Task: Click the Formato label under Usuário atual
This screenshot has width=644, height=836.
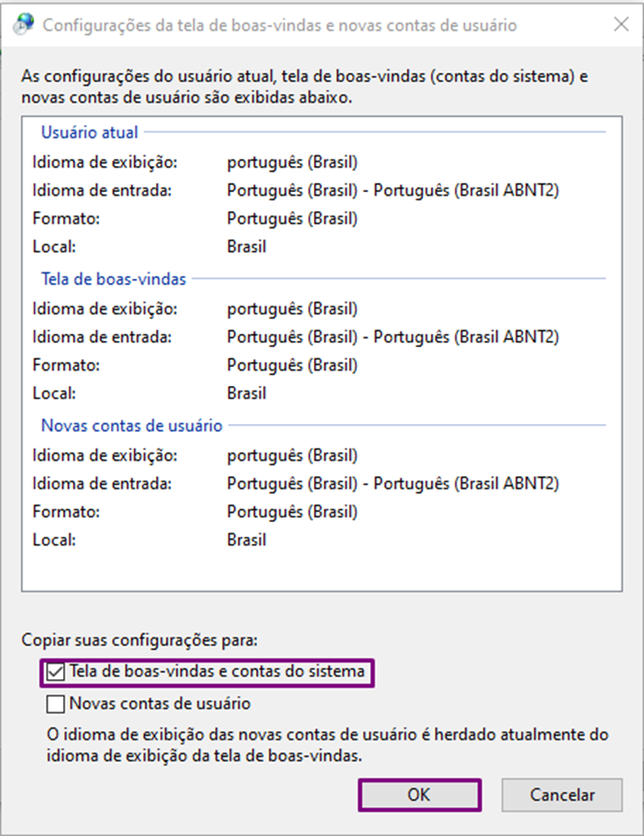Action: [x=66, y=218]
